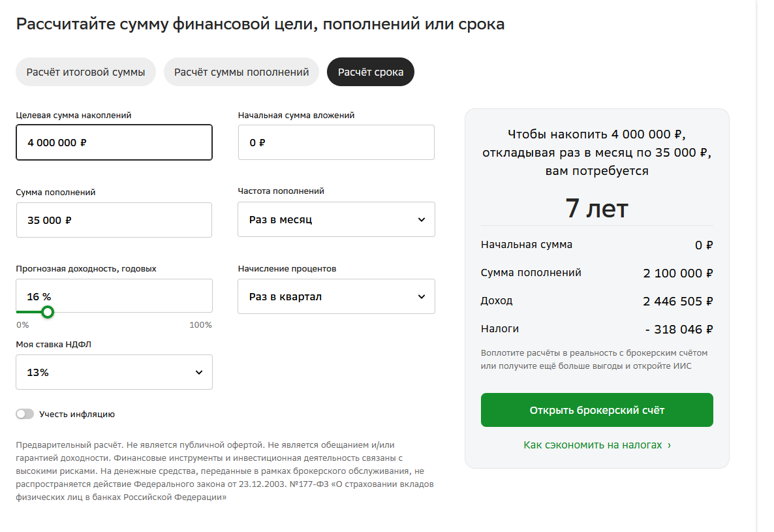Click the Прогнозная доходность percent field
Screen dimensions: 774x532
point(114,296)
